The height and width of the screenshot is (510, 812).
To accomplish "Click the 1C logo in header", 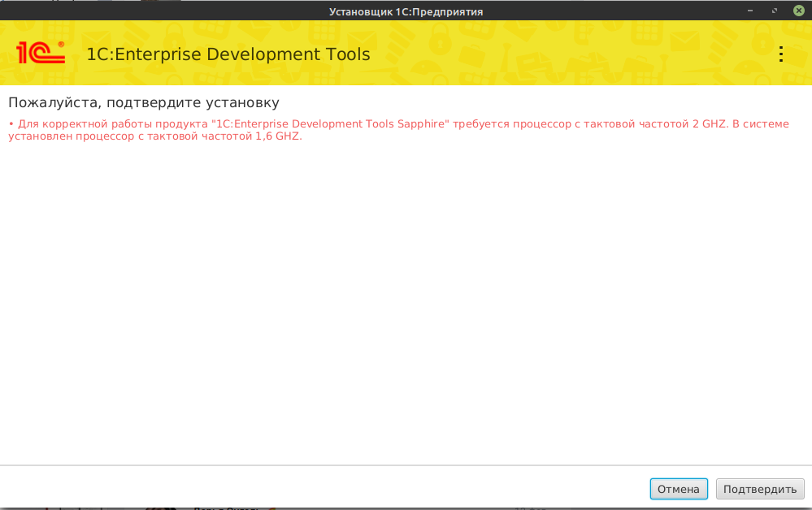I will [41, 52].
